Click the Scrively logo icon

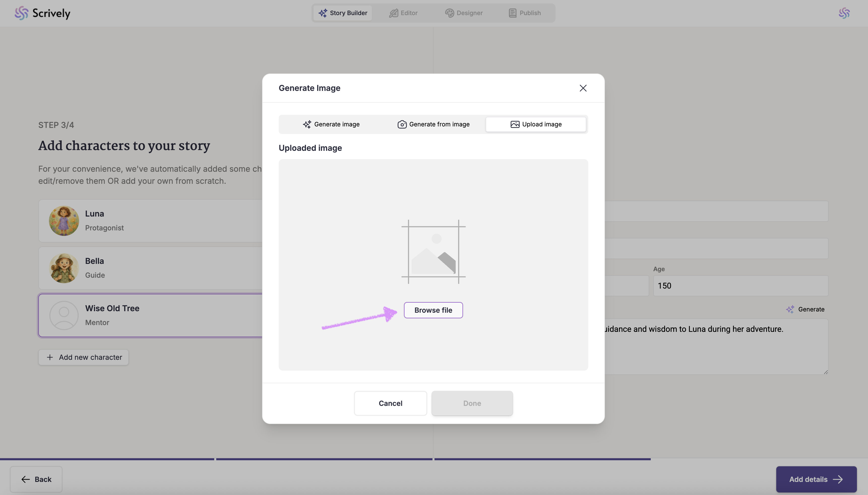tap(21, 13)
